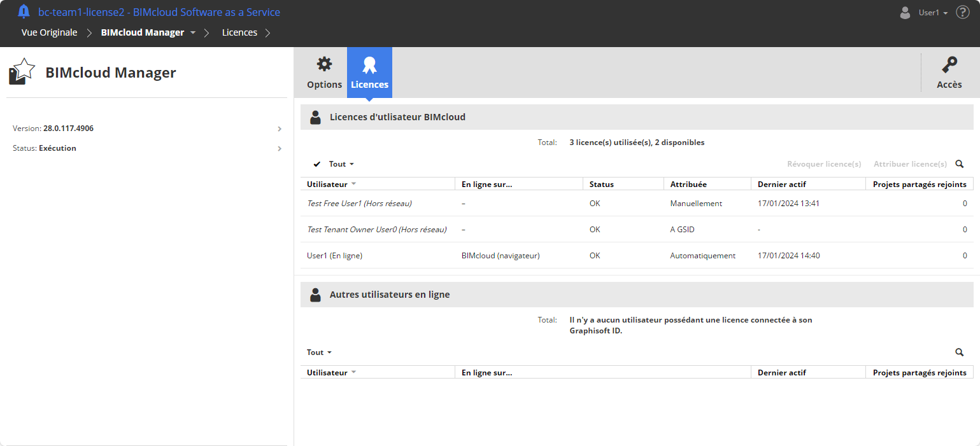Click Révoquer licence(s) button
This screenshot has height=446, width=980.
pos(823,164)
